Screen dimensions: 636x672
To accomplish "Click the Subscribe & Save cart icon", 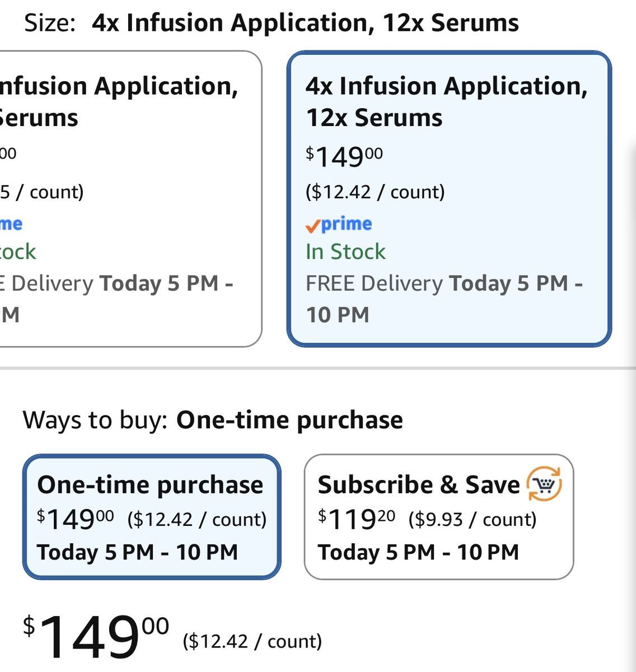I will click(544, 484).
